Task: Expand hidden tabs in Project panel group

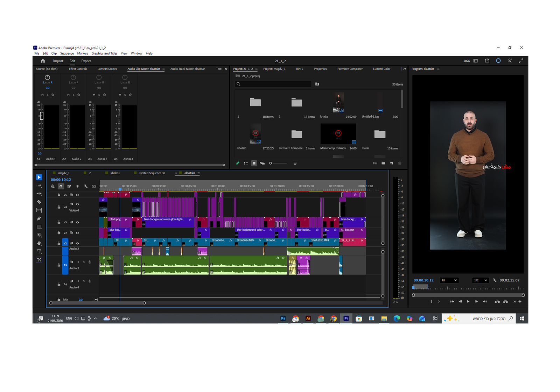Action: pos(405,69)
